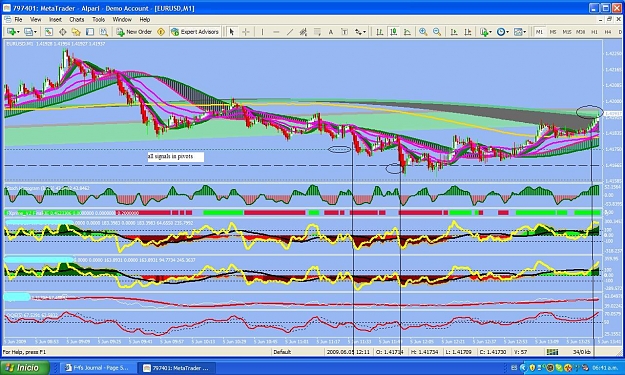Open the File menu
This screenshot has width=625, height=375.
[18, 19]
